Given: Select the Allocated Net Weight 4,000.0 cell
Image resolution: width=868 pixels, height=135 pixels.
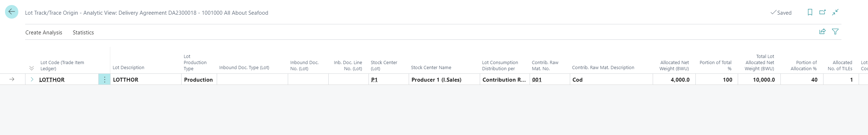Looking at the screenshot, I should (674, 79).
